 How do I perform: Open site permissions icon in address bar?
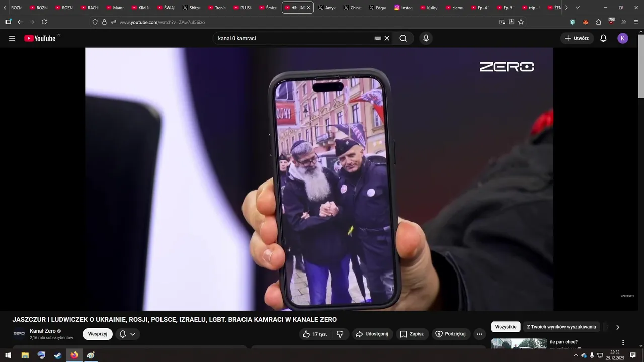pyautogui.click(x=114, y=22)
